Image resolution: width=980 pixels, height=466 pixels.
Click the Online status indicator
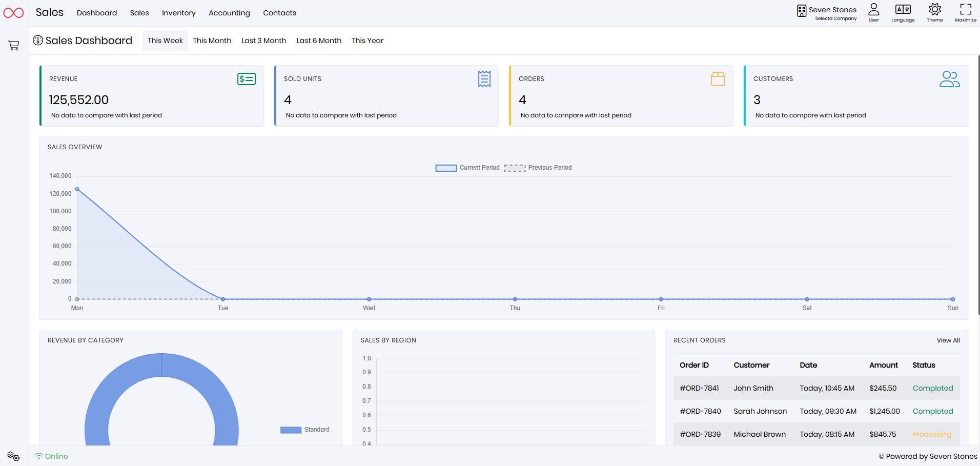(51, 456)
